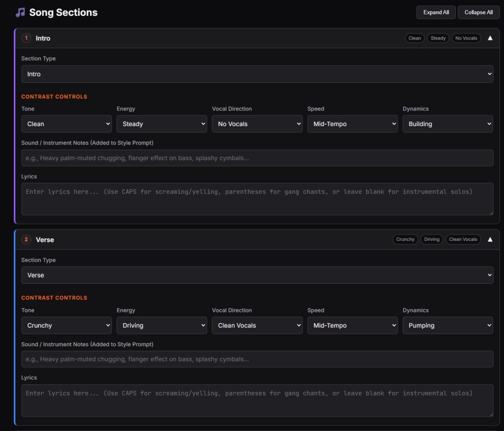Click the Verse lyrics area resize handle
Image resolution: width=504 pixels, height=431 pixels.
click(x=491, y=415)
